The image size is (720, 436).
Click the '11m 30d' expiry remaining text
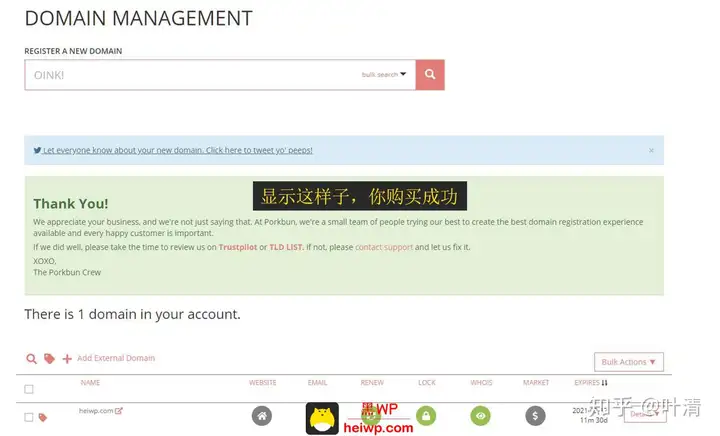tap(594, 420)
